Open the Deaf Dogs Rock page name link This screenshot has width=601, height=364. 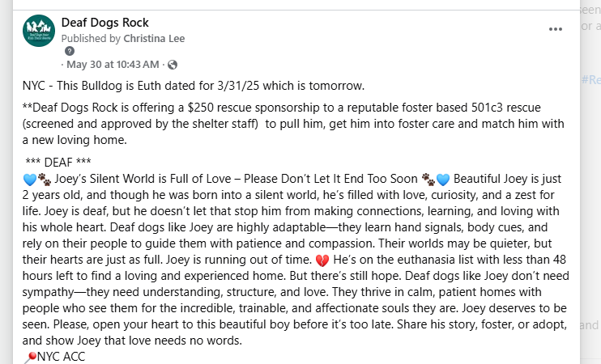click(104, 23)
